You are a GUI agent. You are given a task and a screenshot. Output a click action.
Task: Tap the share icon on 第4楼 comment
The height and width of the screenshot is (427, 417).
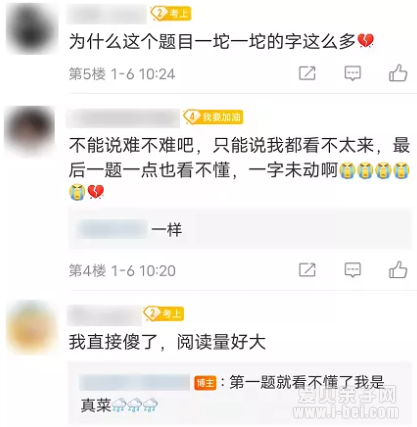pos(307,270)
